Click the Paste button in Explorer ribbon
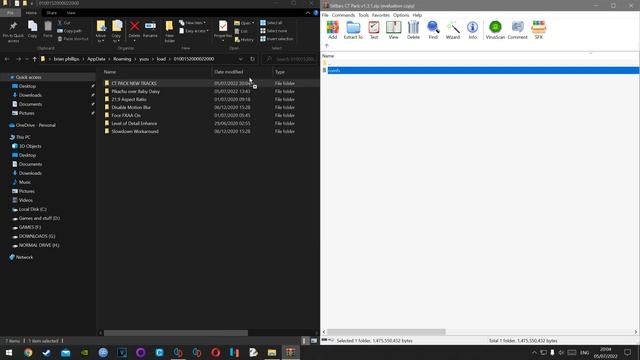This screenshot has width=640, height=360. tap(48, 29)
